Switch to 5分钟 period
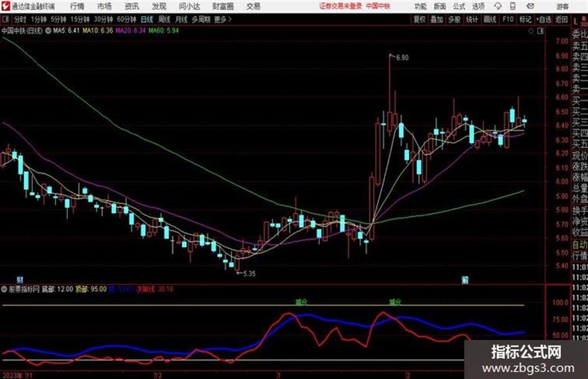588x379 pixels. [58, 19]
